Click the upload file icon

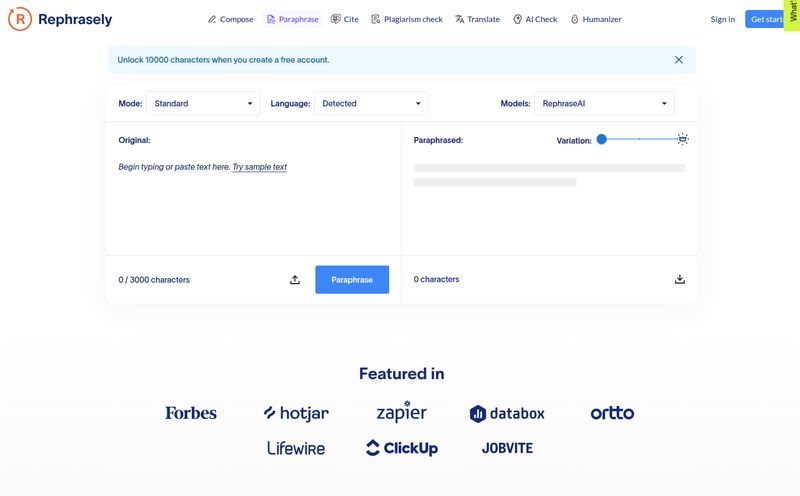pos(295,280)
